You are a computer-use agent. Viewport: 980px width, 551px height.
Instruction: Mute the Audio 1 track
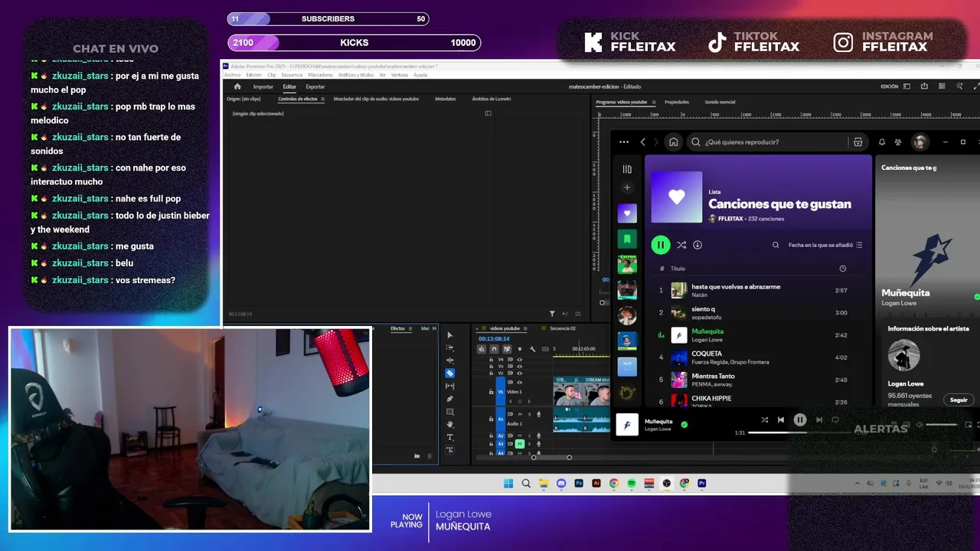coord(520,414)
